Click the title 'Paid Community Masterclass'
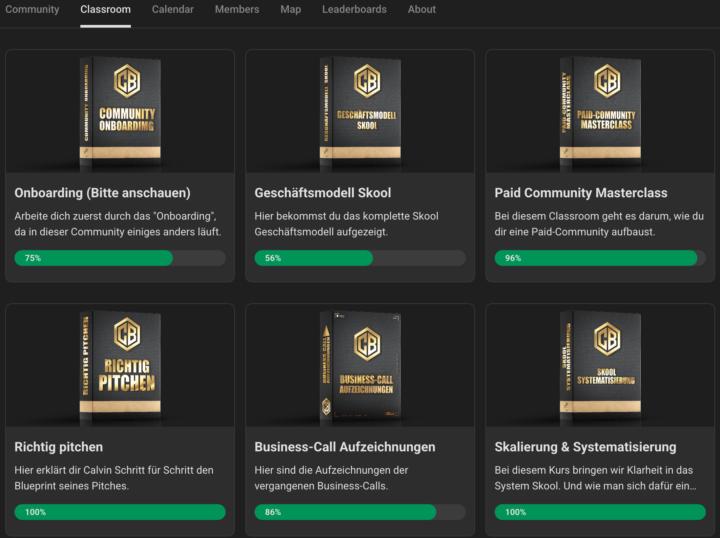Screen dimensions: 720x538 click(x=581, y=193)
